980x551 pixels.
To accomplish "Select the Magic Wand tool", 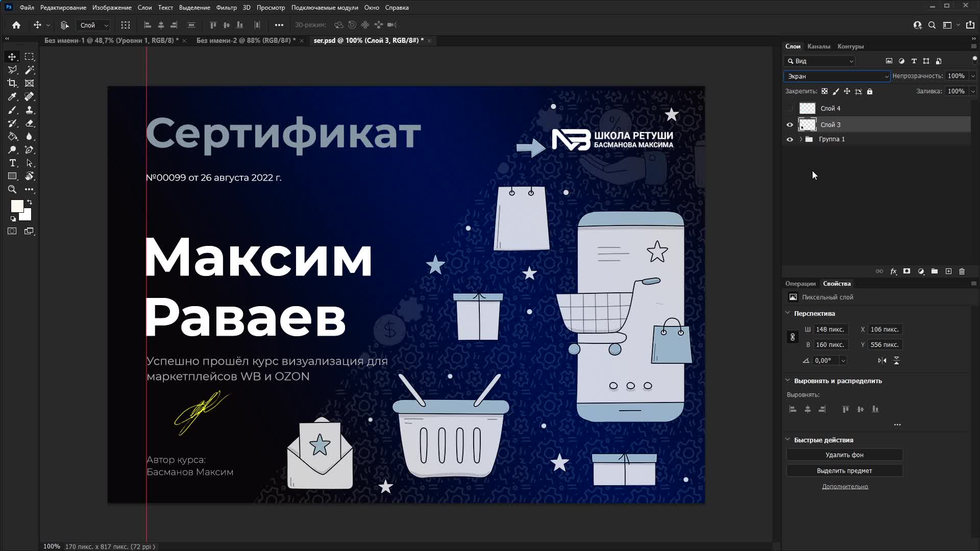I will (x=30, y=70).
